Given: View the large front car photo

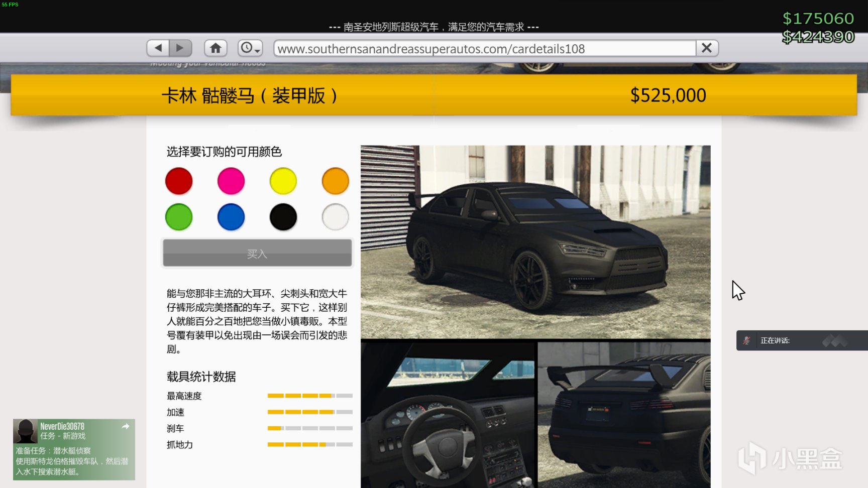Looking at the screenshot, I should point(535,242).
